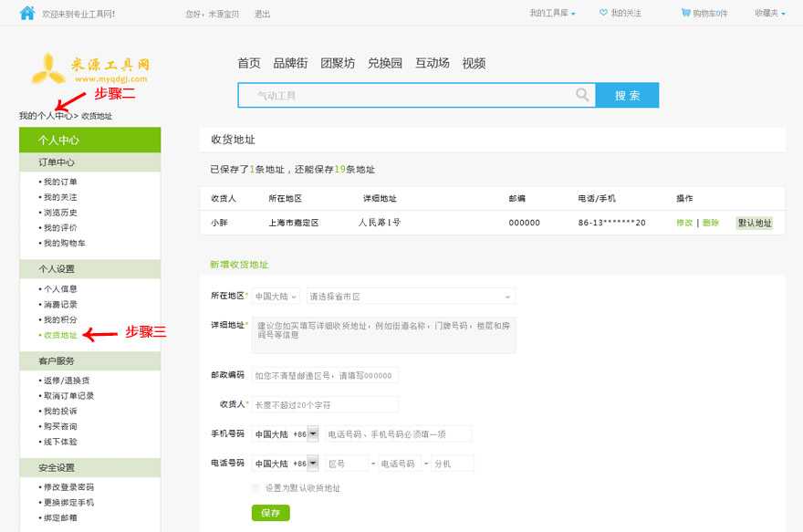Open 我的积分 in sidebar
Viewport: 803px width, 532px height.
(x=60, y=319)
